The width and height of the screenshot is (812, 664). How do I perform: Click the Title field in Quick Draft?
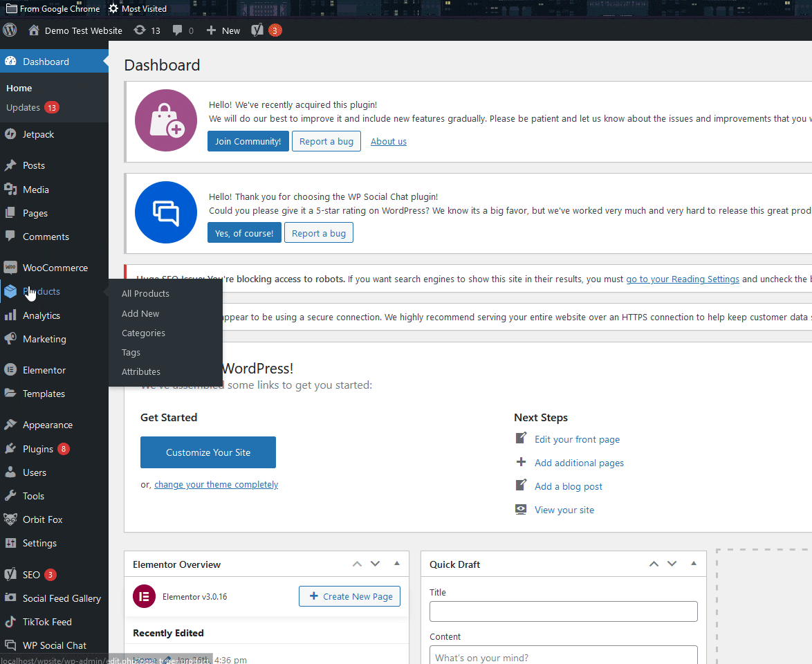point(563,611)
